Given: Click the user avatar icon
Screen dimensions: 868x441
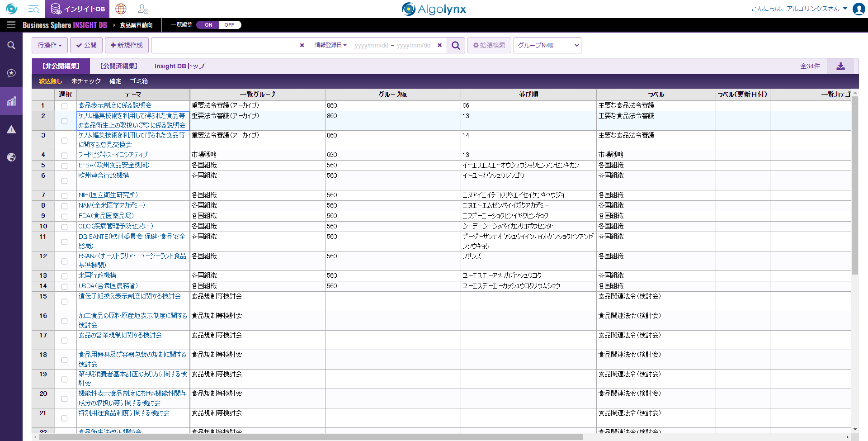Looking at the screenshot, I should click(x=859, y=9).
